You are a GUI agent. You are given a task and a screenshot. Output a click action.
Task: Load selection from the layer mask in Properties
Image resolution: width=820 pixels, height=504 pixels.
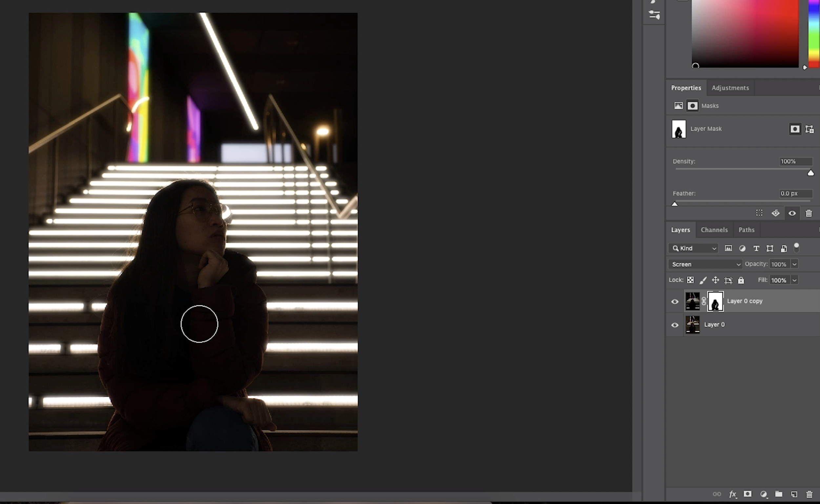(x=760, y=213)
